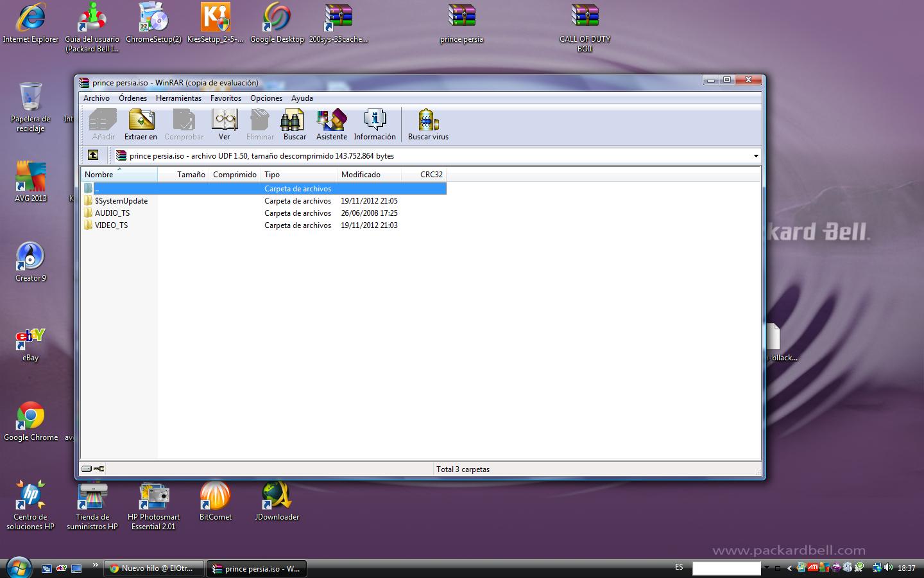Expand the quick launch overflow chevron
This screenshot has width=924, height=578.
coord(96,566)
